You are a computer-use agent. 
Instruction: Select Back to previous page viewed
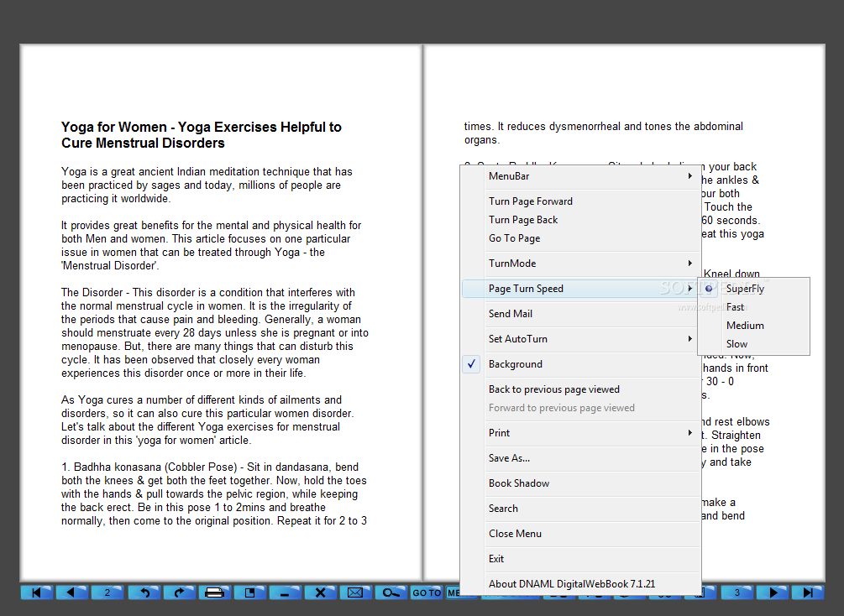581,389
